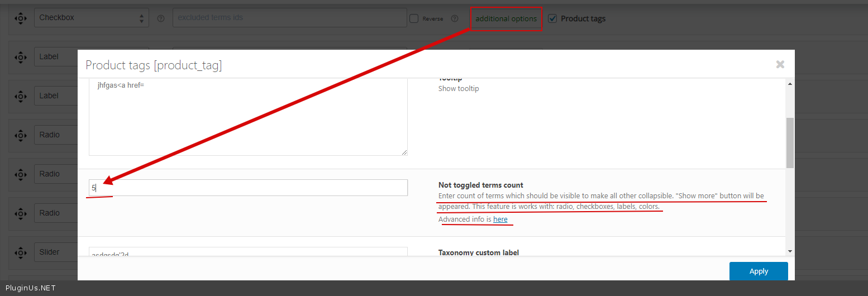Toggle the Reverse checkbox
This screenshot has width=868, height=296.
click(414, 18)
